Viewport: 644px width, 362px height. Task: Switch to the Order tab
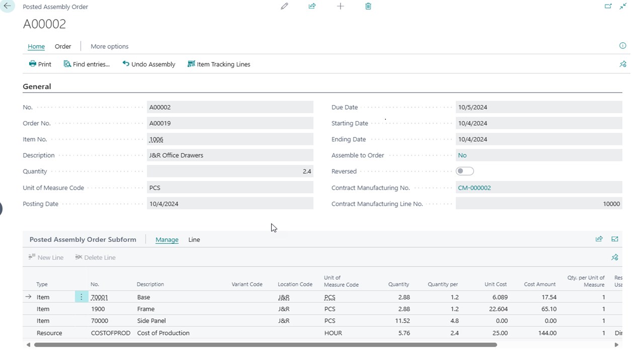[x=63, y=46]
